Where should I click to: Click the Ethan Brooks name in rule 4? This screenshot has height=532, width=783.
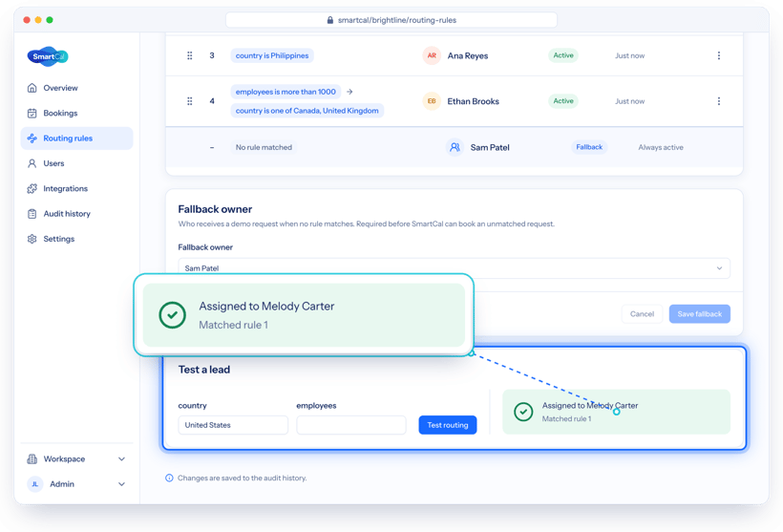tap(474, 101)
